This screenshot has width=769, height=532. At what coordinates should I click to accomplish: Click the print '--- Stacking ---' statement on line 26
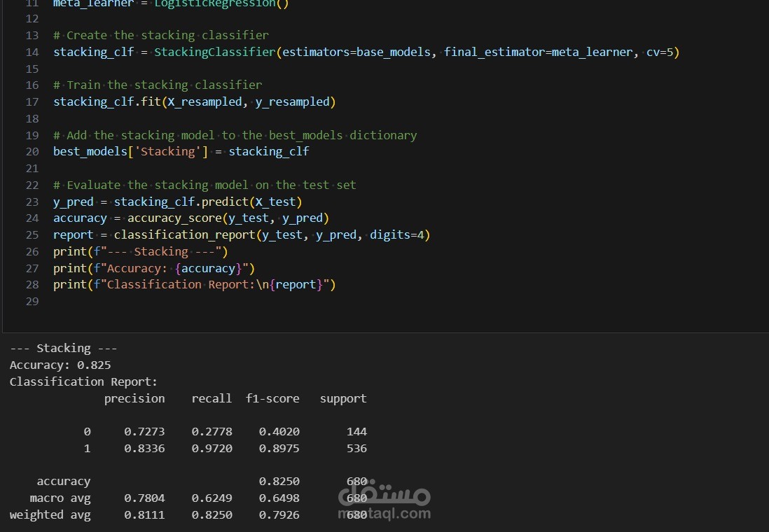[x=140, y=252]
